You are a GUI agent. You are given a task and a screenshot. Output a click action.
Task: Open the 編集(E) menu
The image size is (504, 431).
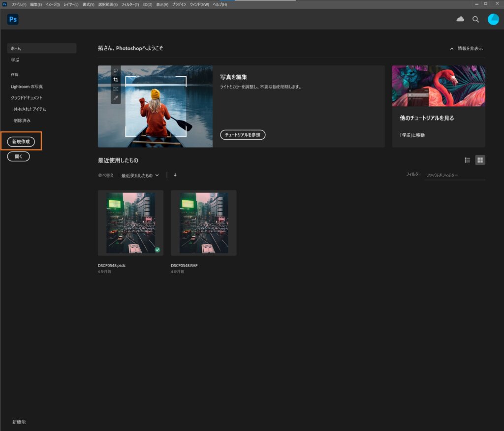35,4
